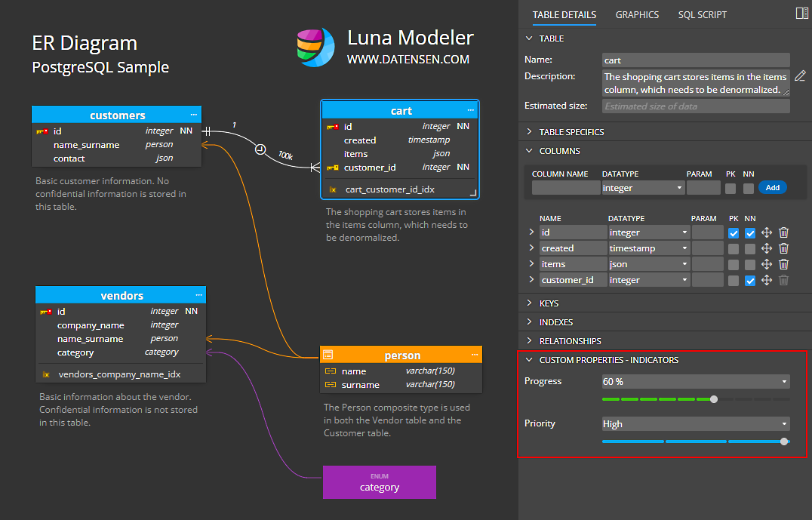Switch to the GRAPHICS tab
This screenshot has width=812, height=520.
click(637, 15)
